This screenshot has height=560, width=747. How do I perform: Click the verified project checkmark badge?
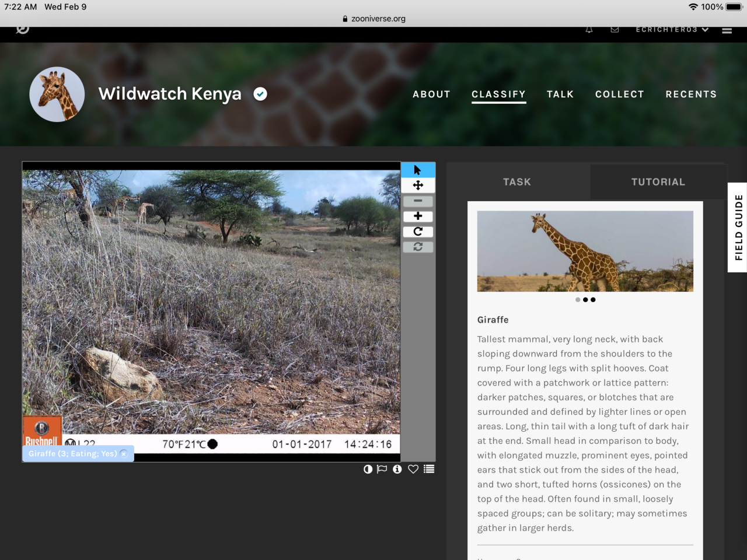[260, 94]
